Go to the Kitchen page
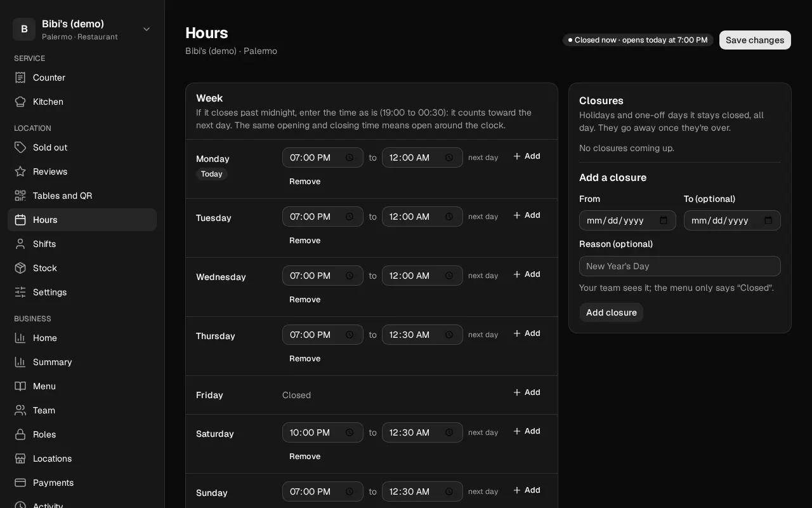 (82, 102)
